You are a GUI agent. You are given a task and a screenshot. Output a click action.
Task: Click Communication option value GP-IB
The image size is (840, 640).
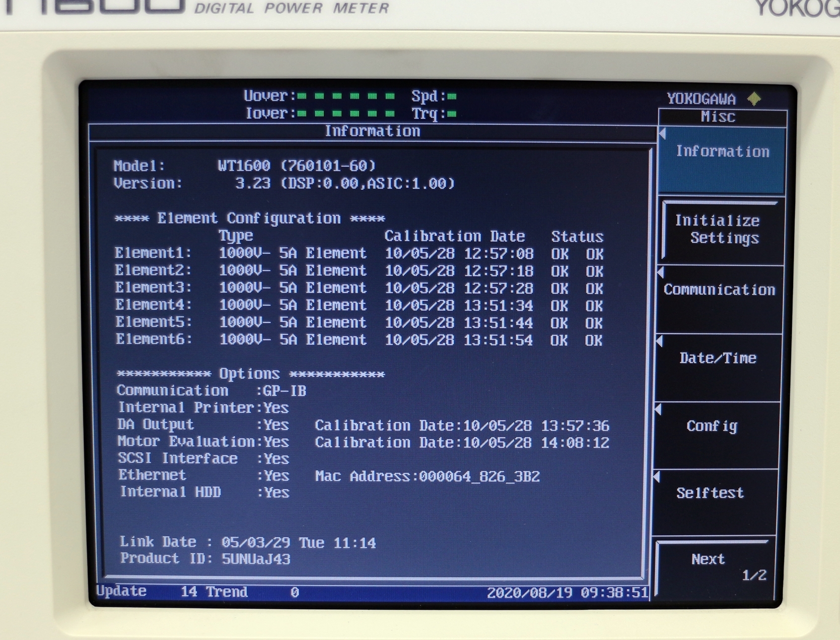click(284, 391)
